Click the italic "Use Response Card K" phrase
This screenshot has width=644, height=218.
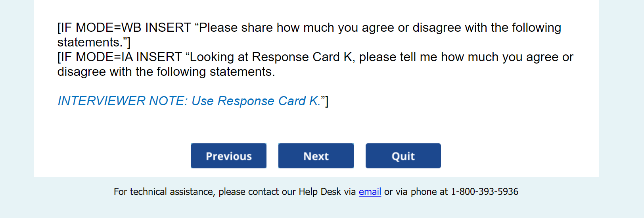256,101
